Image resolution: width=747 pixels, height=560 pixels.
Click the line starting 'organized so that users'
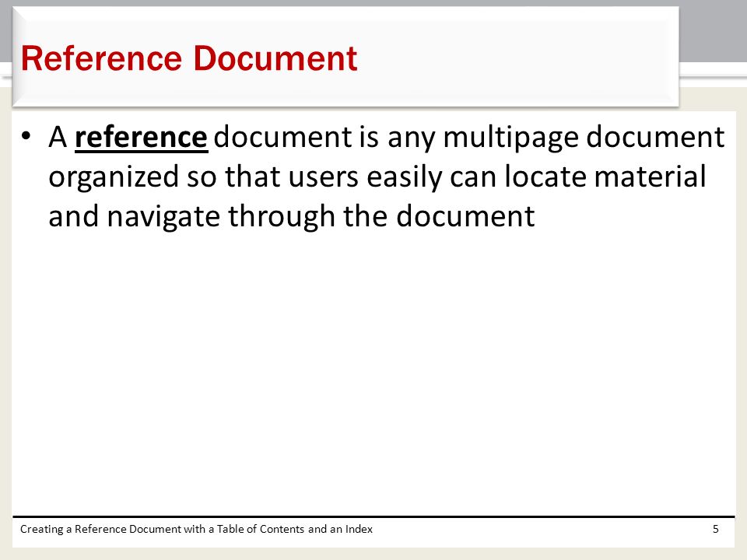point(377,177)
